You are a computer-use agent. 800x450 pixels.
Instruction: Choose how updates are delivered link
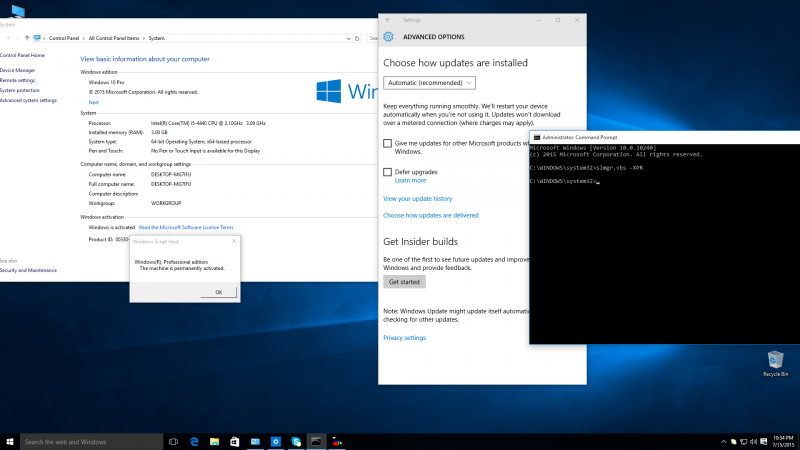coord(431,216)
